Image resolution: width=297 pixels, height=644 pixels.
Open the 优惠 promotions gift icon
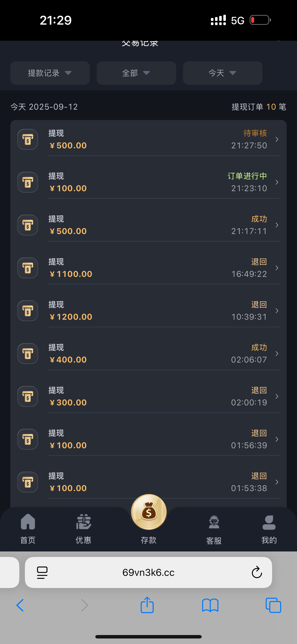[83, 522]
